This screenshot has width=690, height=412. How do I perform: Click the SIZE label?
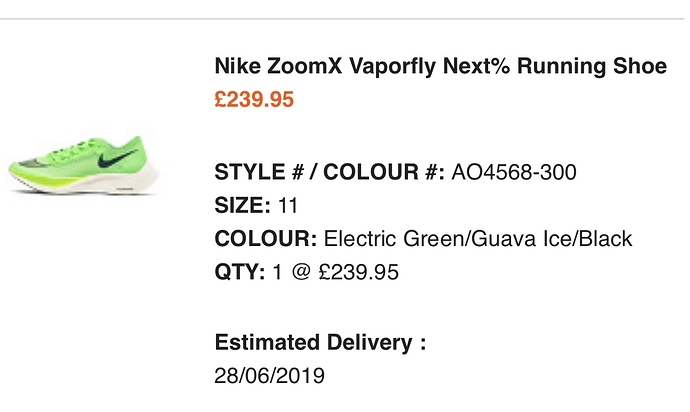coord(242,205)
